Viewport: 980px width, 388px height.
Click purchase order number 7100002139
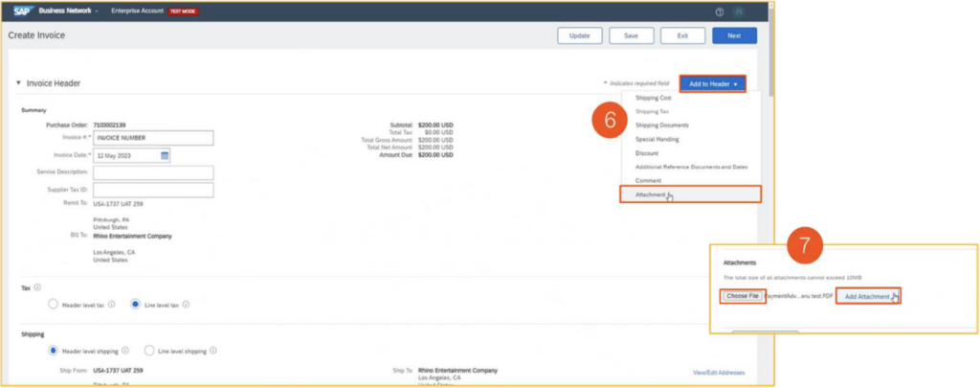109,126
